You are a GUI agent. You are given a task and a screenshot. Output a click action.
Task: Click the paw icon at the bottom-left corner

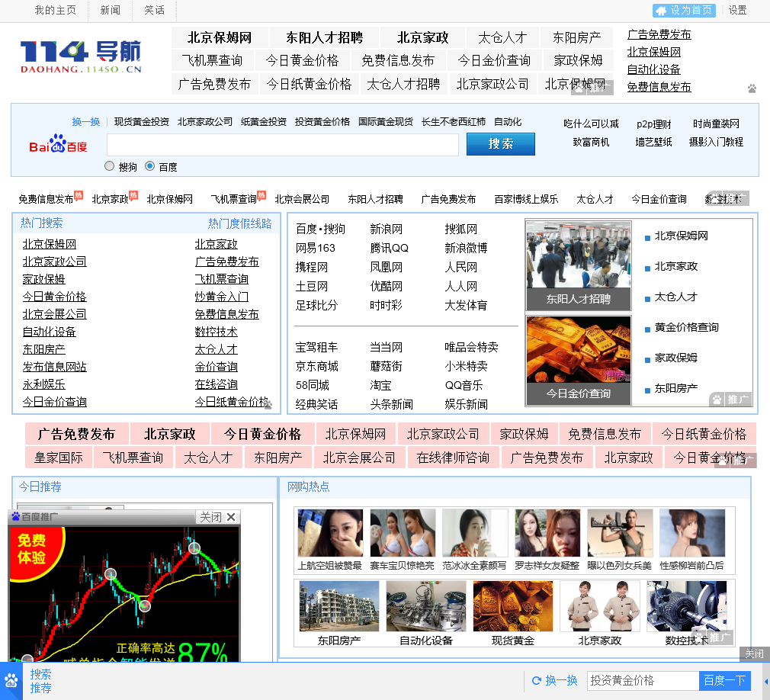pyautogui.click(x=11, y=681)
